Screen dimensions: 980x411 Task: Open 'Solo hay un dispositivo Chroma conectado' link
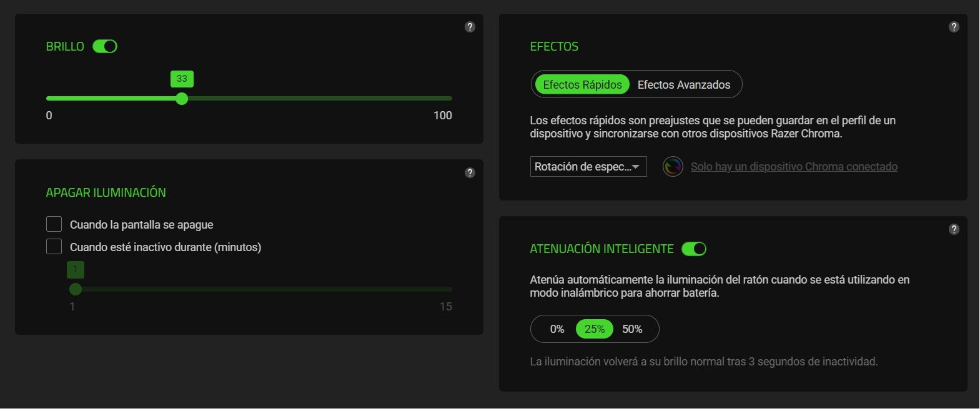(x=794, y=167)
